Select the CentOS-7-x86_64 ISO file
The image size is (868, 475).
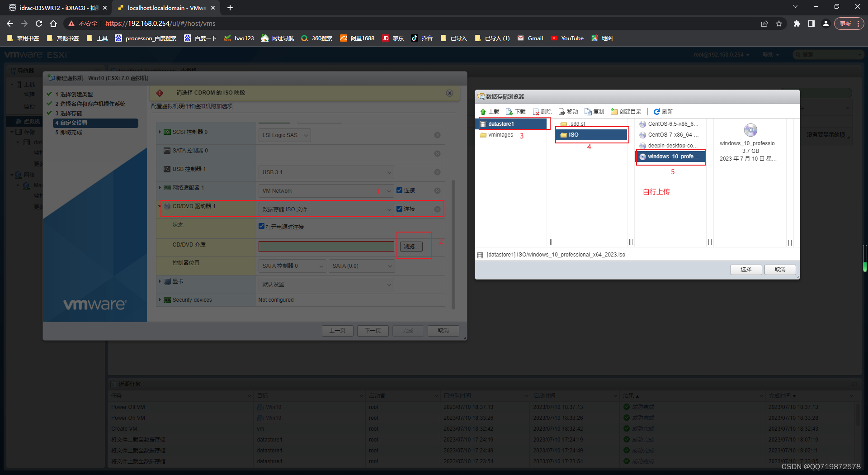click(669, 134)
